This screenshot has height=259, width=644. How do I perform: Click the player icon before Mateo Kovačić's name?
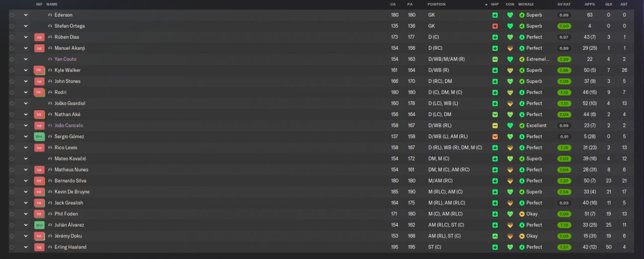click(50, 159)
